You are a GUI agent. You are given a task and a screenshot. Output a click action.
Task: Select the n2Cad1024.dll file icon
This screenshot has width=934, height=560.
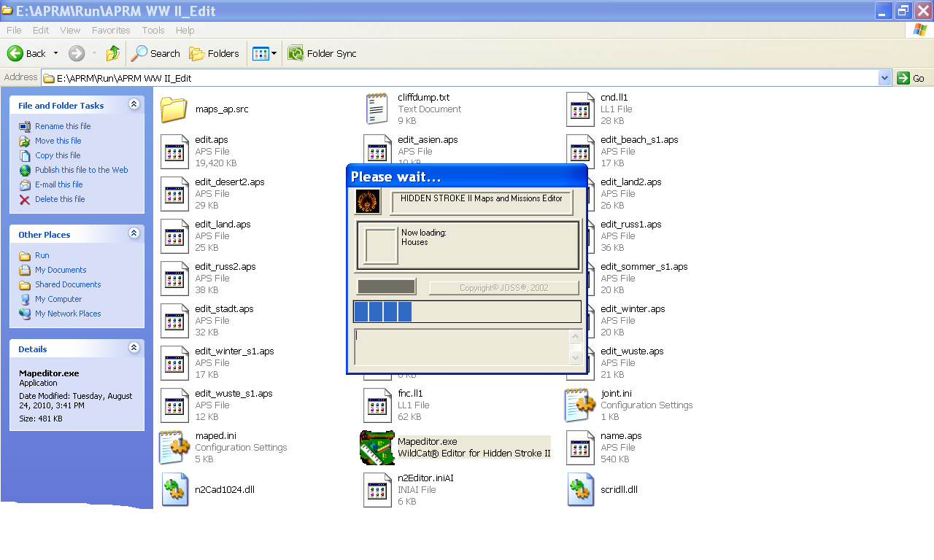[x=174, y=490]
